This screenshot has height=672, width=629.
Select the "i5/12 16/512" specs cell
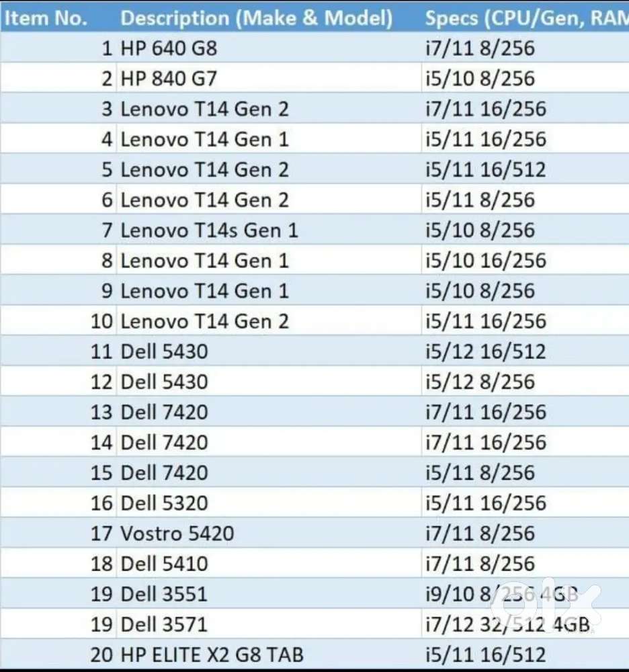(485, 351)
